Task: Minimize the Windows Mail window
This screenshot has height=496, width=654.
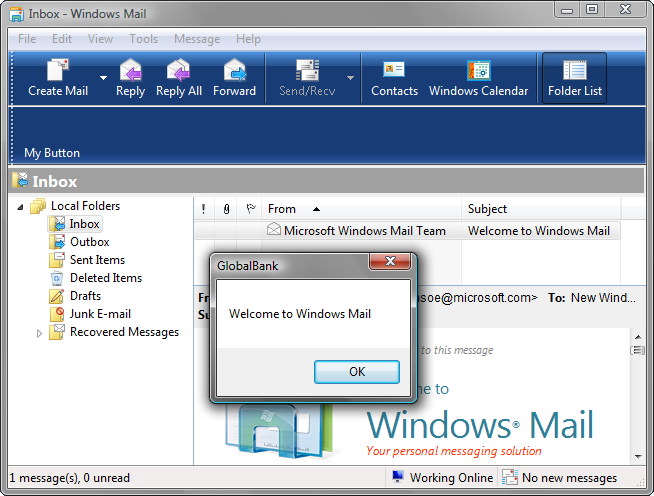Action: point(567,10)
